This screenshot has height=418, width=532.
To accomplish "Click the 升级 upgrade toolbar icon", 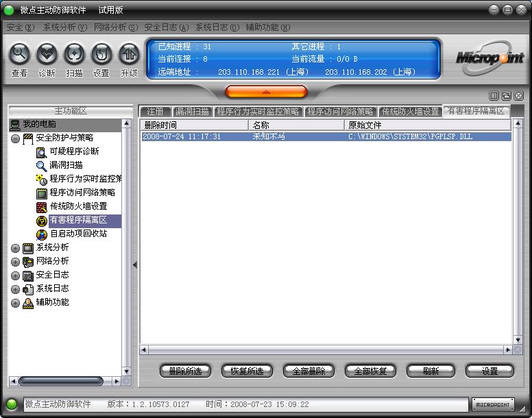I will [x=129, y=53].
